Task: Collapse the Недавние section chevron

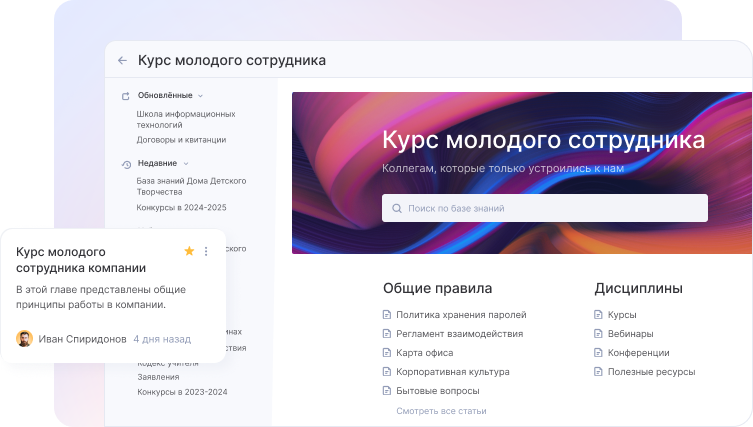Action: point(186,163)
